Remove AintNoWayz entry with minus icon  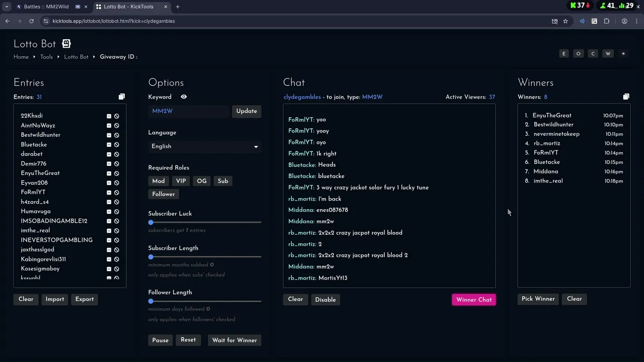[109, 126]
